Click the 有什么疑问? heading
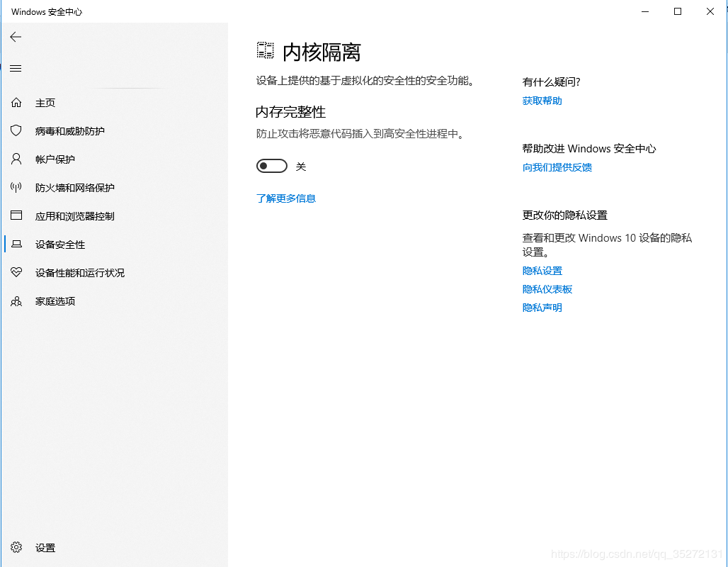 coord(551,82)
